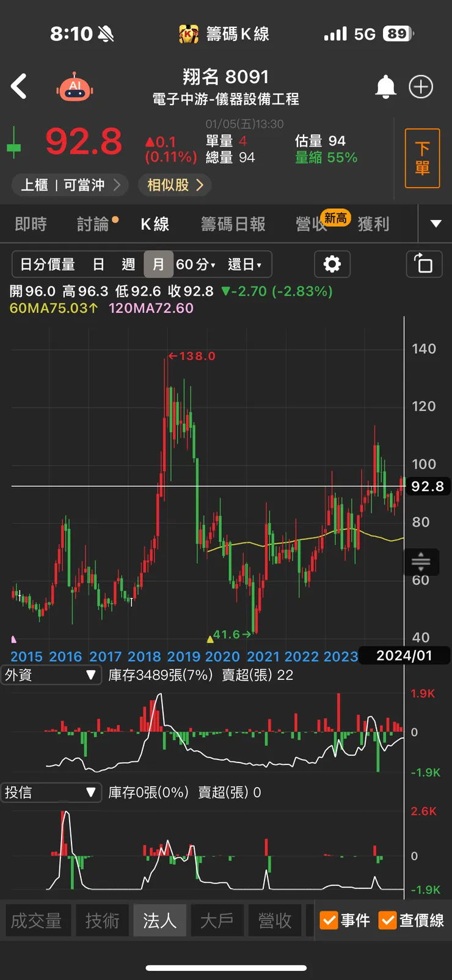Open the AI robot assistant icon

[x=75, y=87]
